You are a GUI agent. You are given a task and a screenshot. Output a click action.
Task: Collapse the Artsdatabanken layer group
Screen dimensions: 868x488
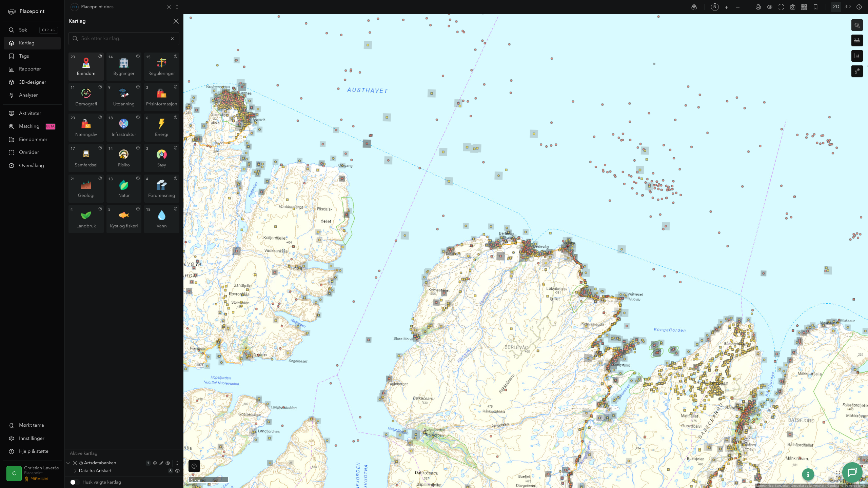(68, 463)
